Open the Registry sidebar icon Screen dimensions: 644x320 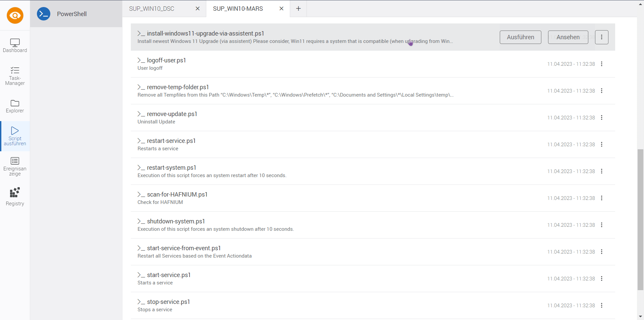tap(15, 197)
